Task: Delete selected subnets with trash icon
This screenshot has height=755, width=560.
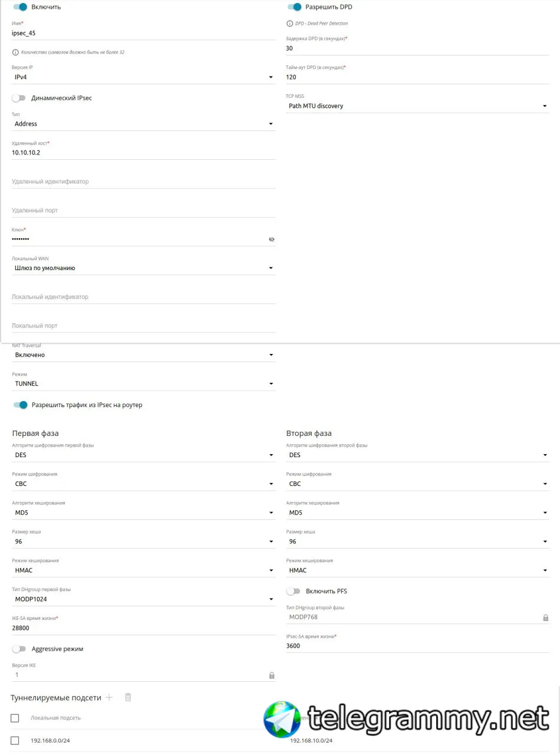Action: (x=128, y=697)
